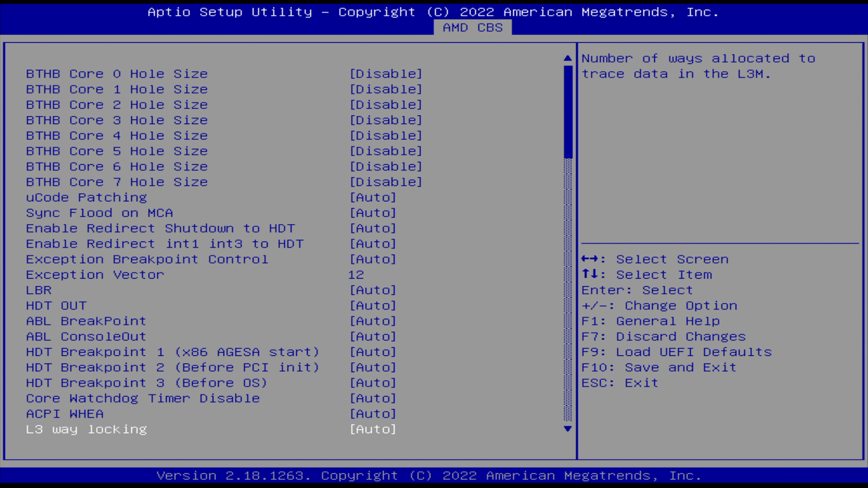The height and width of the screenshot is (488, 868).
Task: Open BTHB Core 1 Hole Size value
Action: 386,89
